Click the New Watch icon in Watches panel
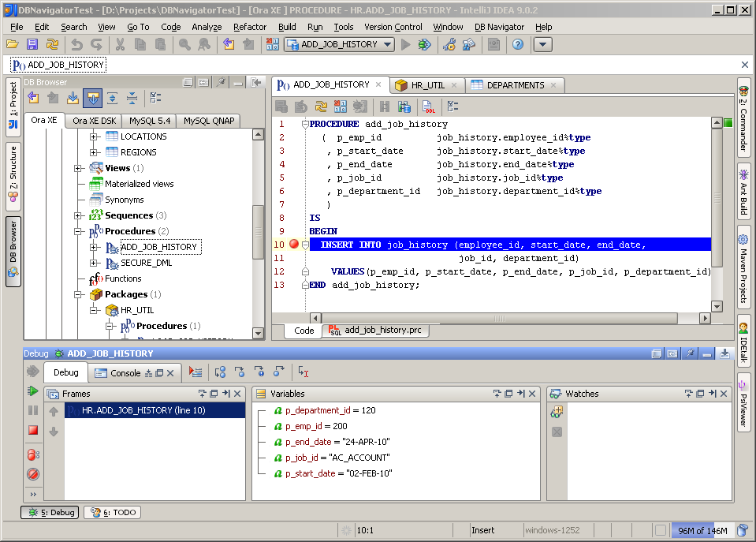 point(557,412)
